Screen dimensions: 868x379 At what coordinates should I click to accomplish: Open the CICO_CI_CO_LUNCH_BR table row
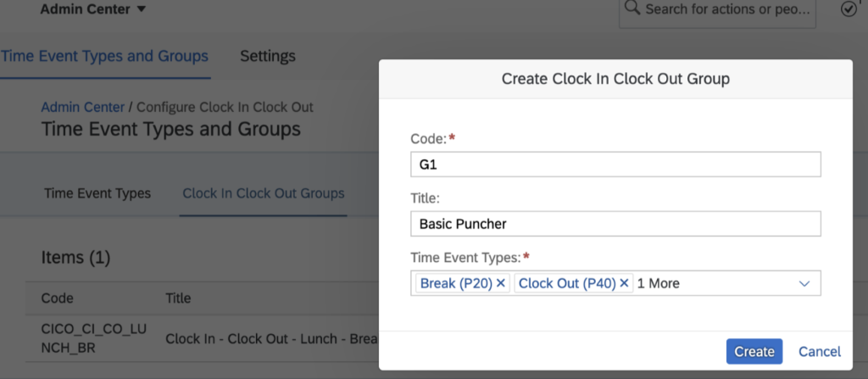pyautogui.click(x=202, y=338)
